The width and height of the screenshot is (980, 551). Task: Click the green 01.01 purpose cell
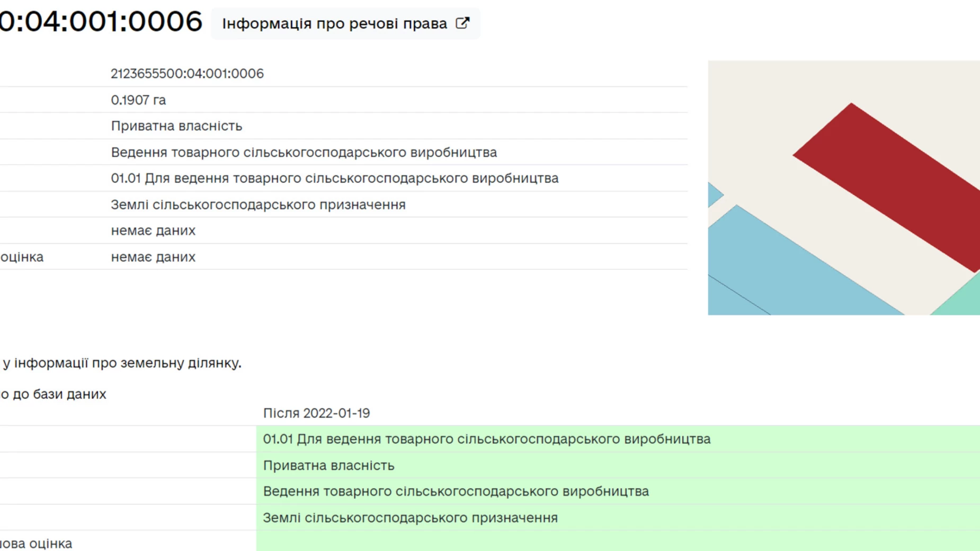618,439
